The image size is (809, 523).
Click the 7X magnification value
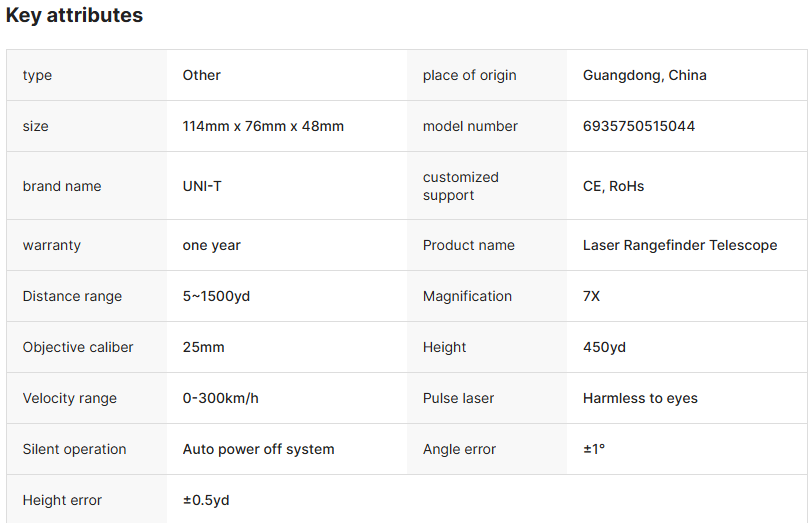(x=591, y=296)
